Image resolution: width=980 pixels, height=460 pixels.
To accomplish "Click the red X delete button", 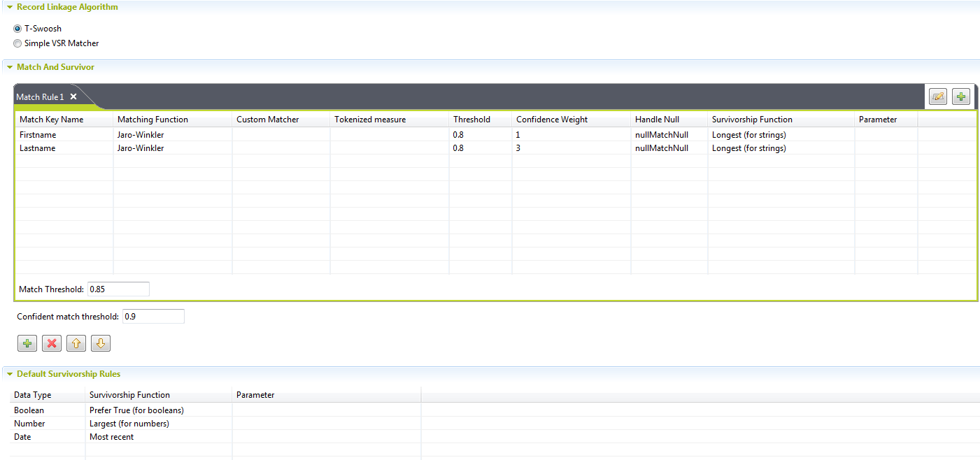I will pos(51,343).
